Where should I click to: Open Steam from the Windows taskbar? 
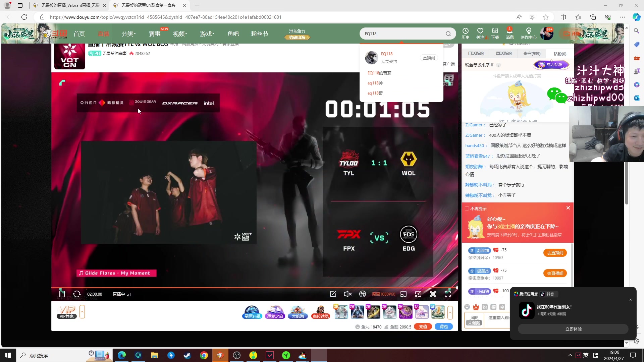pos(187,355)
